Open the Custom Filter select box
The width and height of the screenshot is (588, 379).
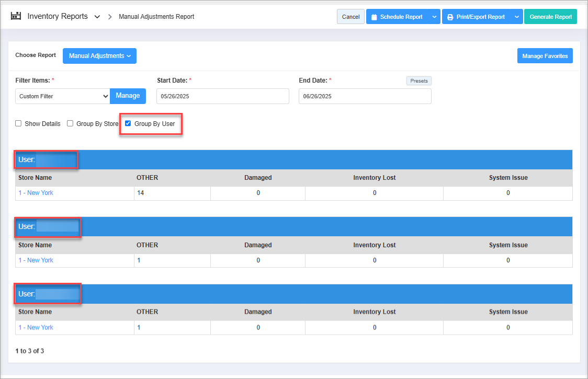coord(62,96)
